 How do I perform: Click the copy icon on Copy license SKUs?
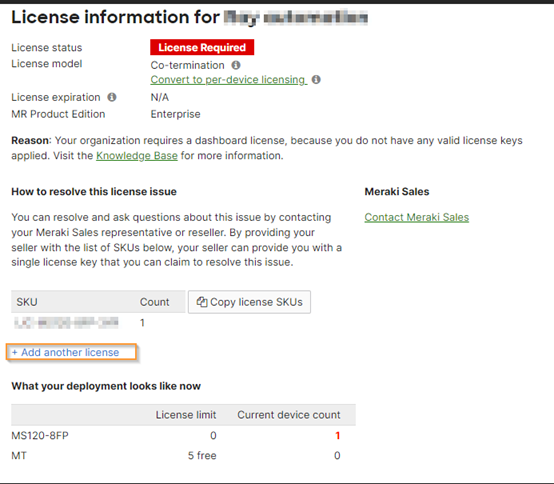tap(202, 302)
